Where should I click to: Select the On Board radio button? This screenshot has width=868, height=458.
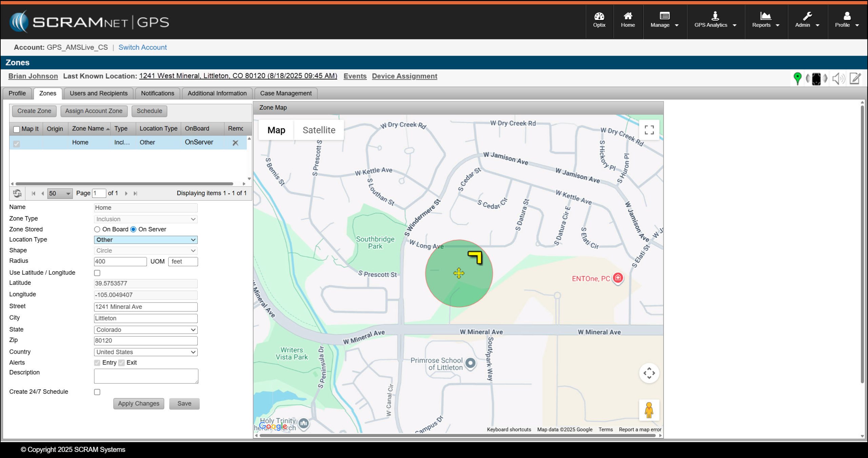point(97,229)
